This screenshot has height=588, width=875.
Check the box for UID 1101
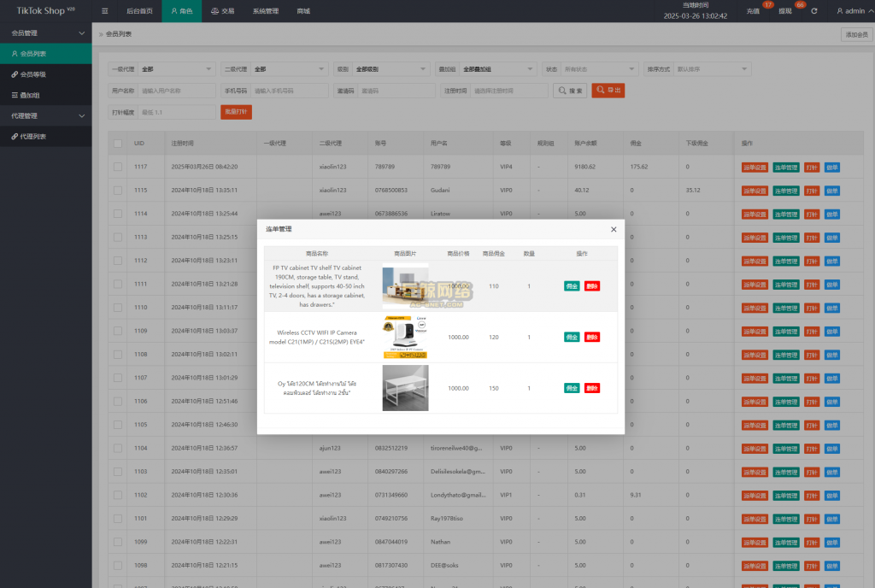(x=118, y=518)
